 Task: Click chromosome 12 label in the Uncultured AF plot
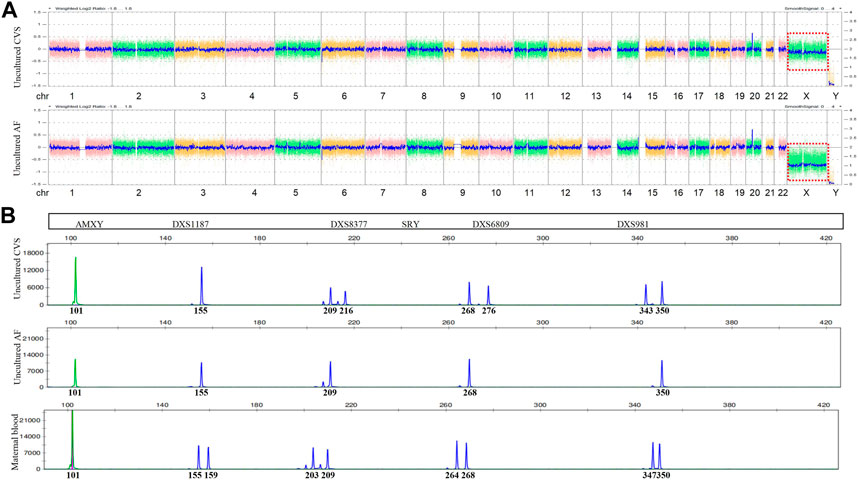tap(565, 193)
